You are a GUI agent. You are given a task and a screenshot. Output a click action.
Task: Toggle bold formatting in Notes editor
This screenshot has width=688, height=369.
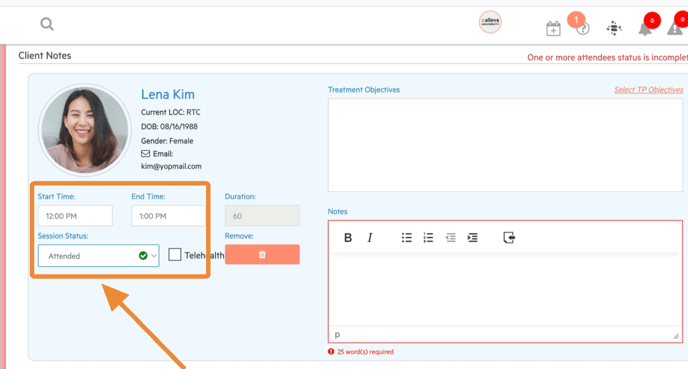click(x=348, y=237)
